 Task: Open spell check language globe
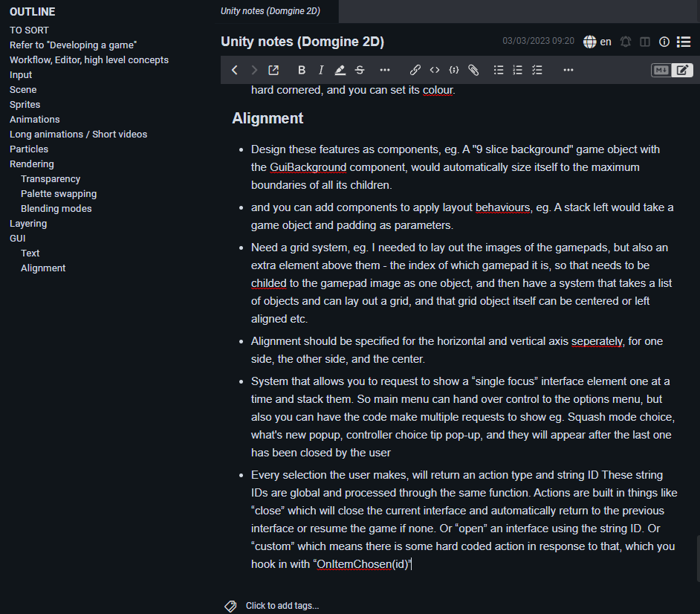coord(590,42)
